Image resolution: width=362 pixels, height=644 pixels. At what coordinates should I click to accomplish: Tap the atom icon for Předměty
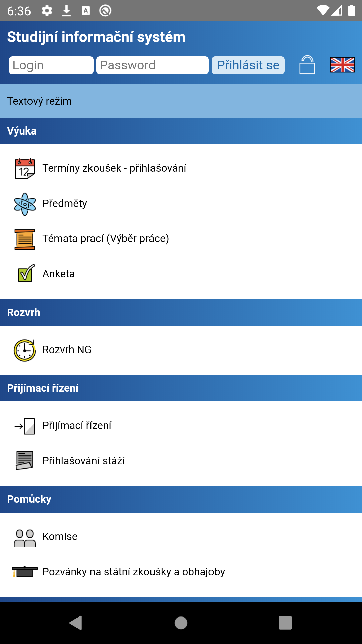point(25,204)
